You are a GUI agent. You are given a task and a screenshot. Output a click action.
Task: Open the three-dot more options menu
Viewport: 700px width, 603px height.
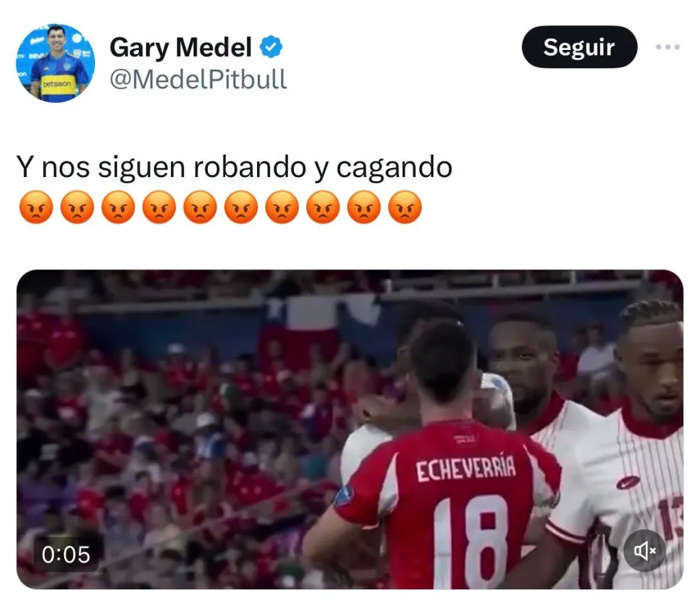coord(668,46)
